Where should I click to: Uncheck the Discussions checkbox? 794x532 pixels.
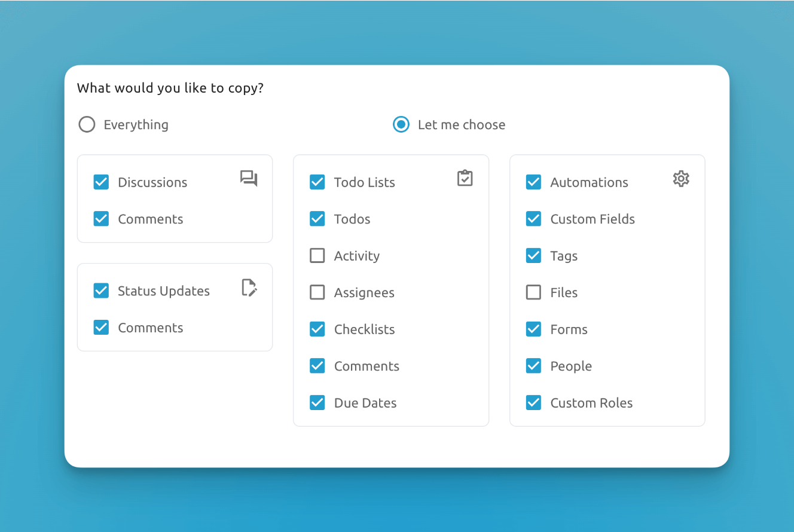point(102,182)
